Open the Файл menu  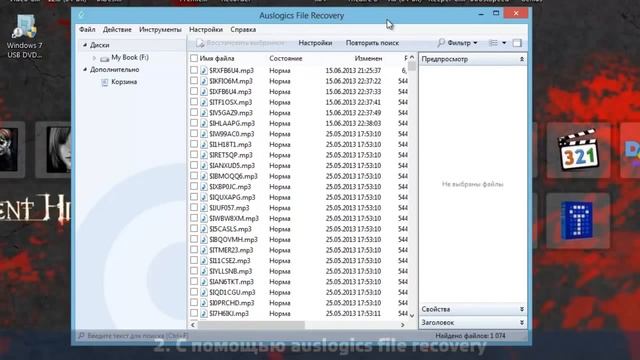(x=87, y=29)
